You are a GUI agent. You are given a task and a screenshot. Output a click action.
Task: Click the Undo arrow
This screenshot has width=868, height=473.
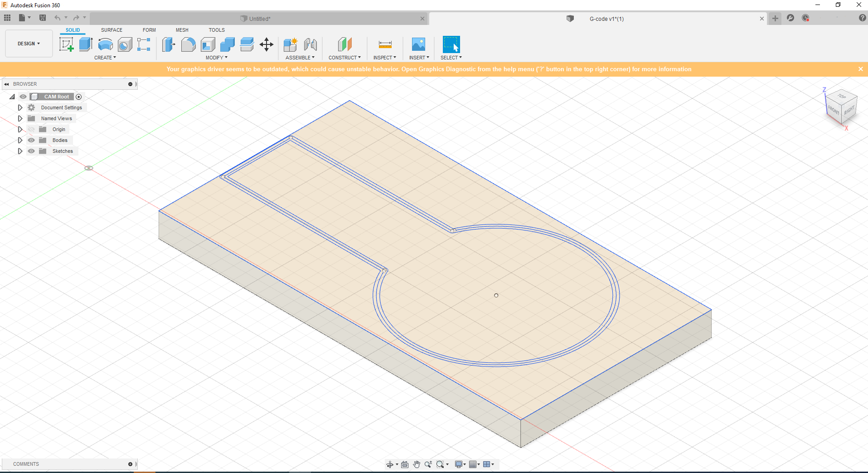58,18
